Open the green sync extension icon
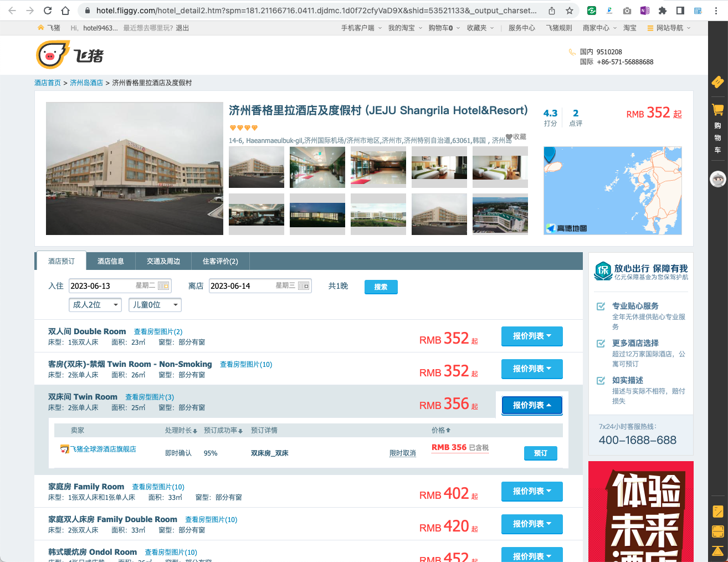The image size is (728, 562). 592,11
